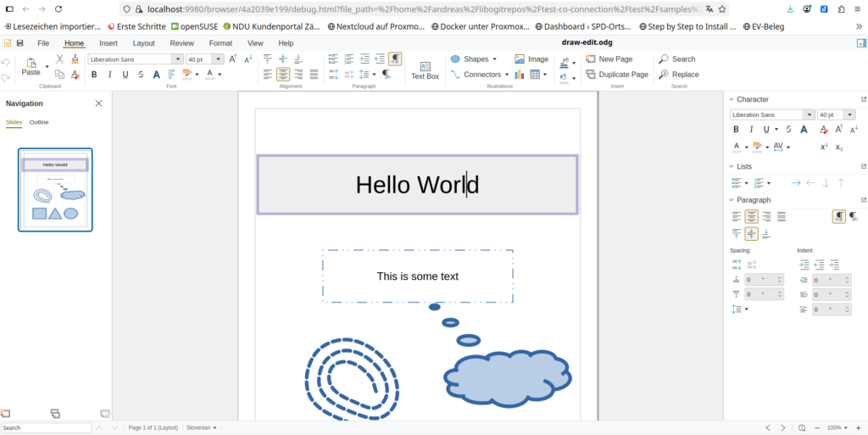Switch to Outline tab in Navigation

point(39,122)
